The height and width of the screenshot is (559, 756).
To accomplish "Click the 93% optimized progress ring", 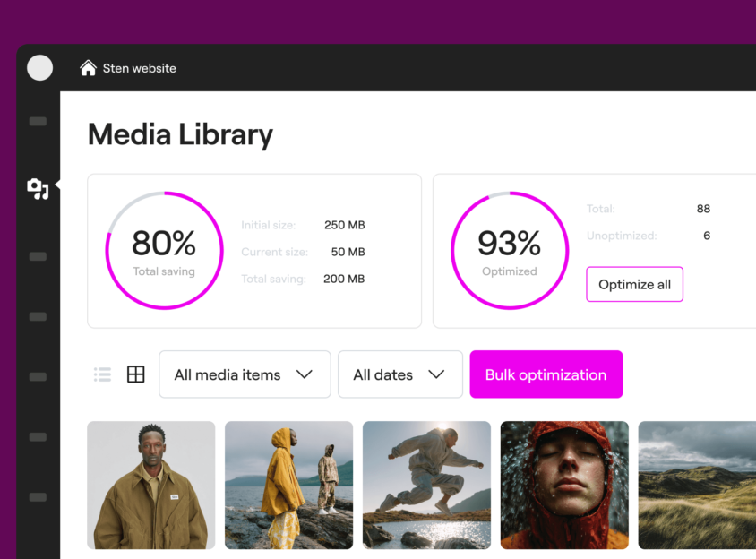I will (509, 250).
